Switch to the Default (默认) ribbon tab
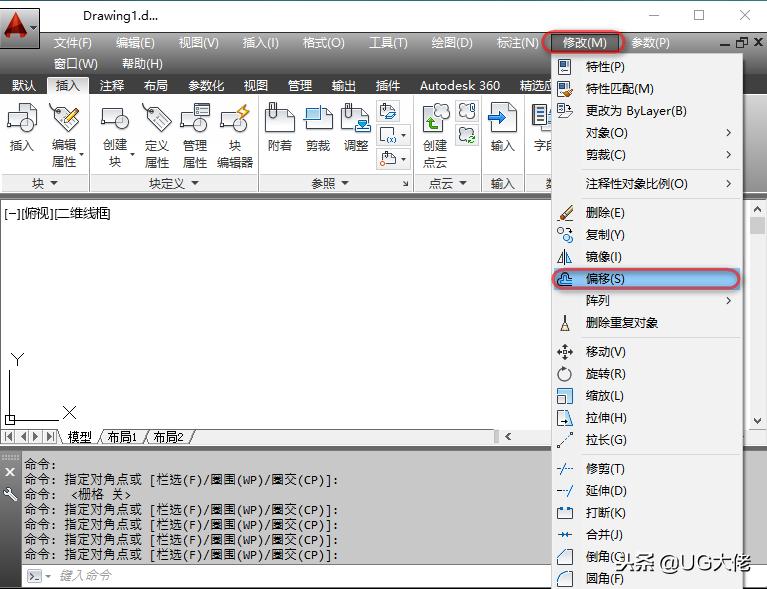The height and width of the screenshot is (589, 767). 23,86
